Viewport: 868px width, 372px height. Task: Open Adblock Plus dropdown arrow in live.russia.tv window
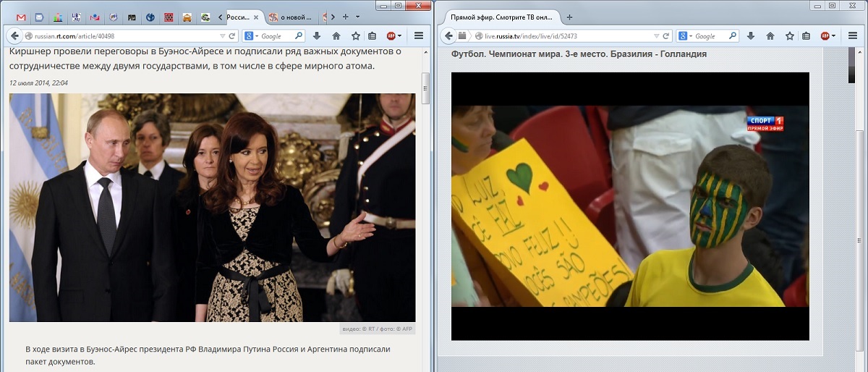click(834, 36)
